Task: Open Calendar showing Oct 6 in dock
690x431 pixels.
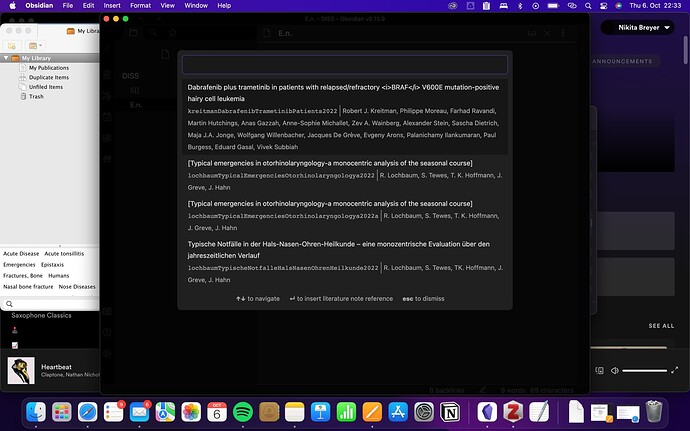Action: [x=217, y=413]
